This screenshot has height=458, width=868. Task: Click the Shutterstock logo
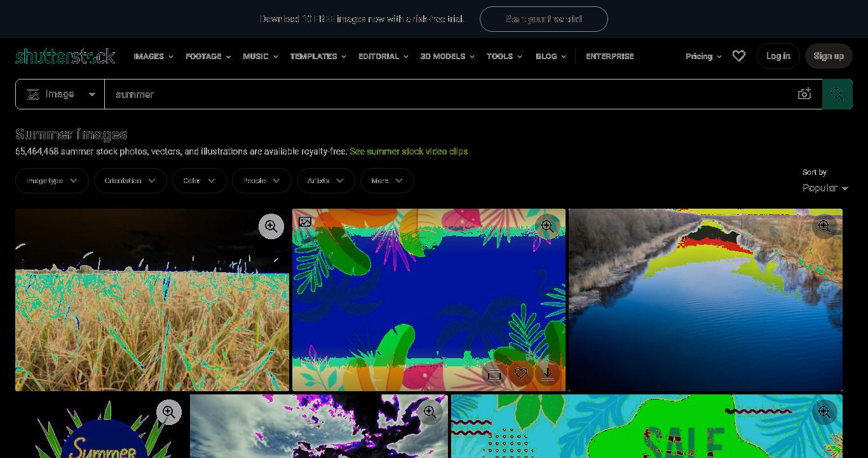65,56
